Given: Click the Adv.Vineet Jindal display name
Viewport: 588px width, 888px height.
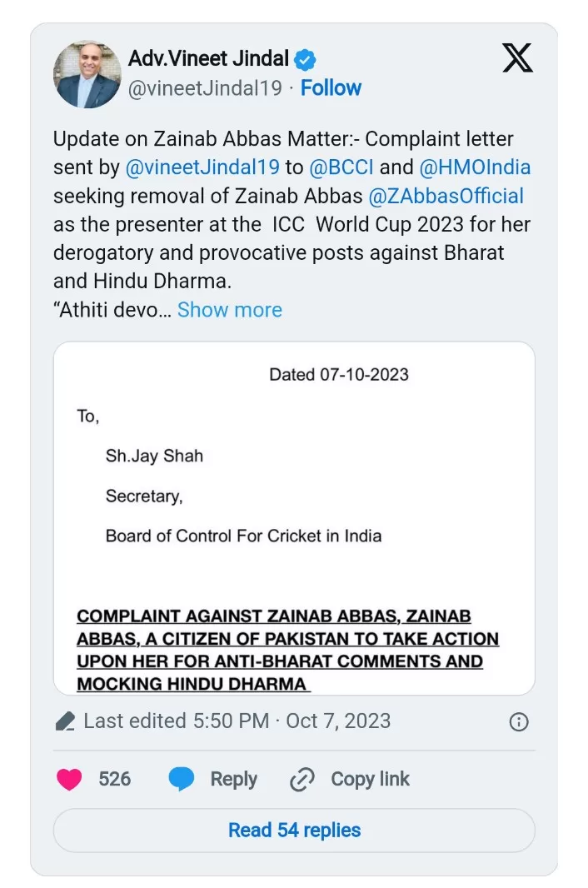Looking at the screenshot, I should point(208,59).
